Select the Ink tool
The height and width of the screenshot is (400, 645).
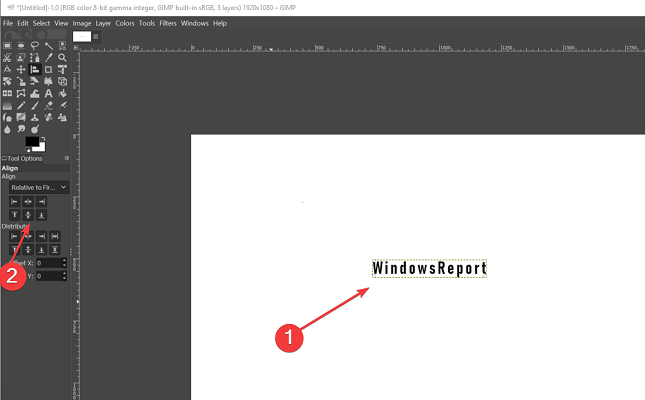(7, 118)
